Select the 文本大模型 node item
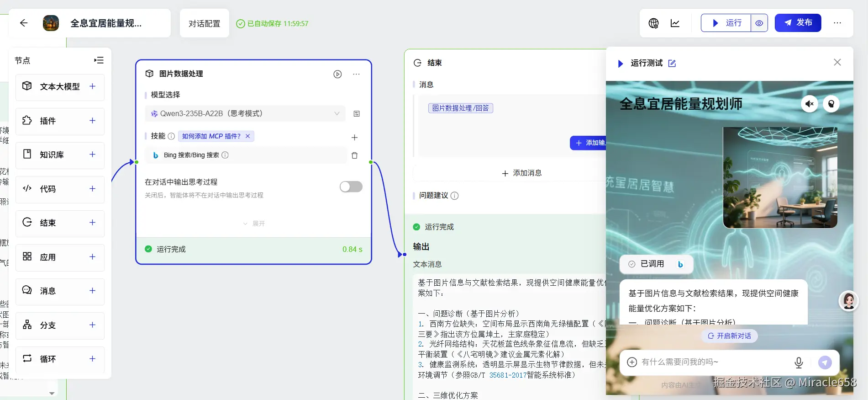This screenshot has width=868, height=400. click(x=60, y=87)
